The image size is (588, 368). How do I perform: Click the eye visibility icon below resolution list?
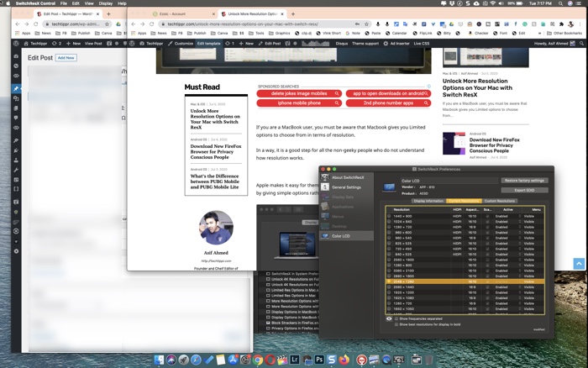click(389, 319)
